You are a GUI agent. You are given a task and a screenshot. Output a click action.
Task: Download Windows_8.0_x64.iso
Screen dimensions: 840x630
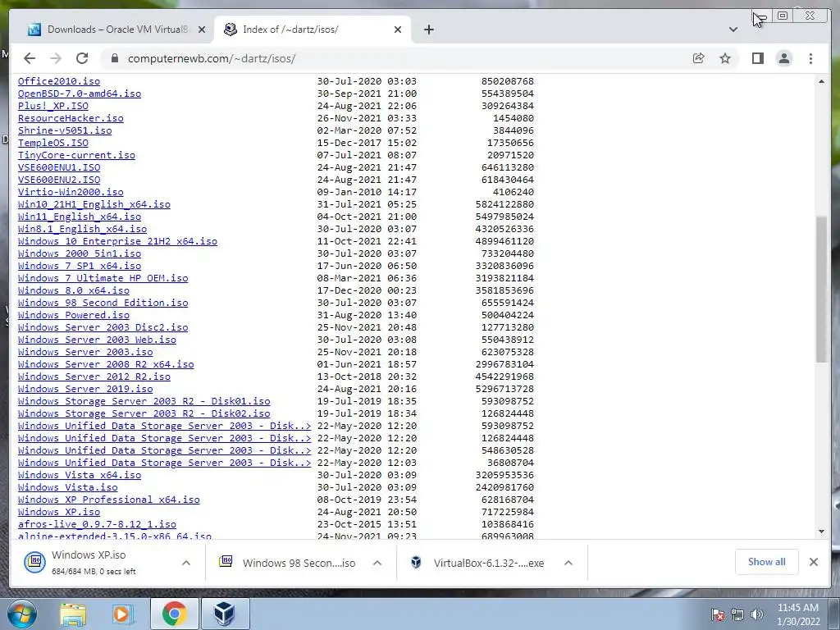(73, 291)
